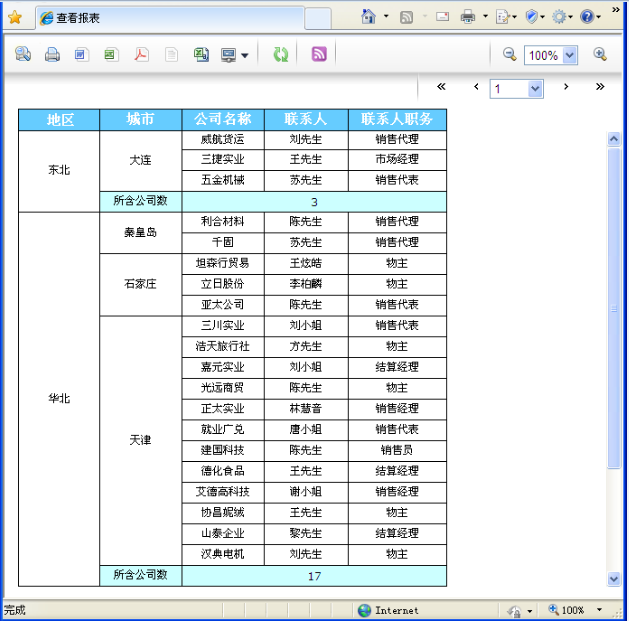Click the purple RSS subscription icon
Screen dimensions: 629x621
[319, 54]
